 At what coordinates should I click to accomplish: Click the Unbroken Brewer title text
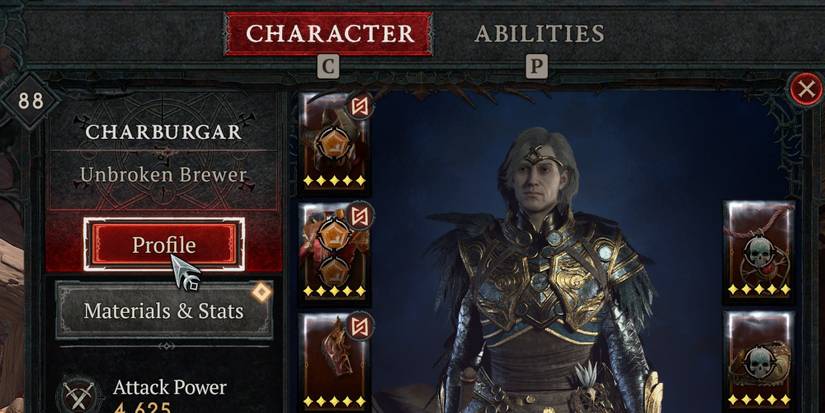(163, 175)
